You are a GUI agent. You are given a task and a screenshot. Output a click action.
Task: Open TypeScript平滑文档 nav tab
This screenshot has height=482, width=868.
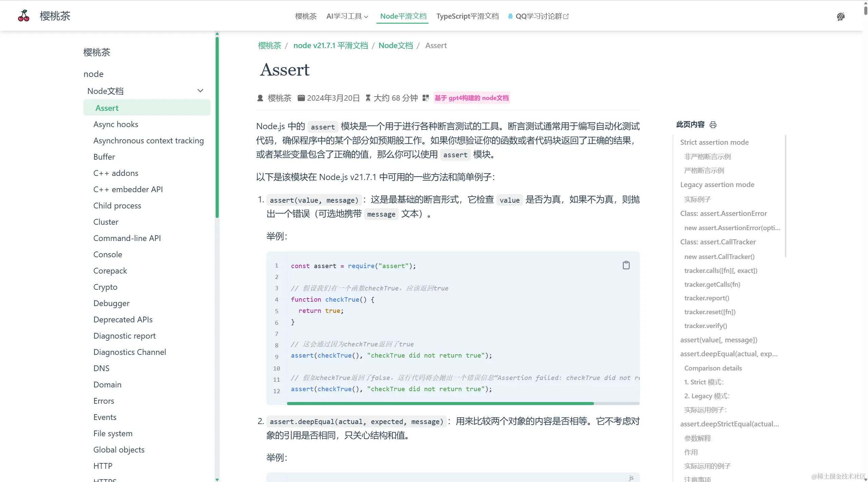pos(467,16)
